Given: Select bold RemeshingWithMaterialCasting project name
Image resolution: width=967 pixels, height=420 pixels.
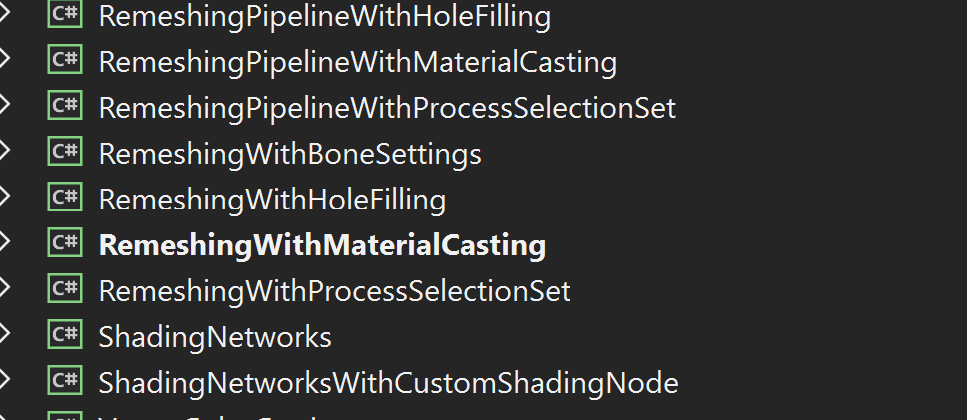Looking at the screenshot, I should [323, 245].
